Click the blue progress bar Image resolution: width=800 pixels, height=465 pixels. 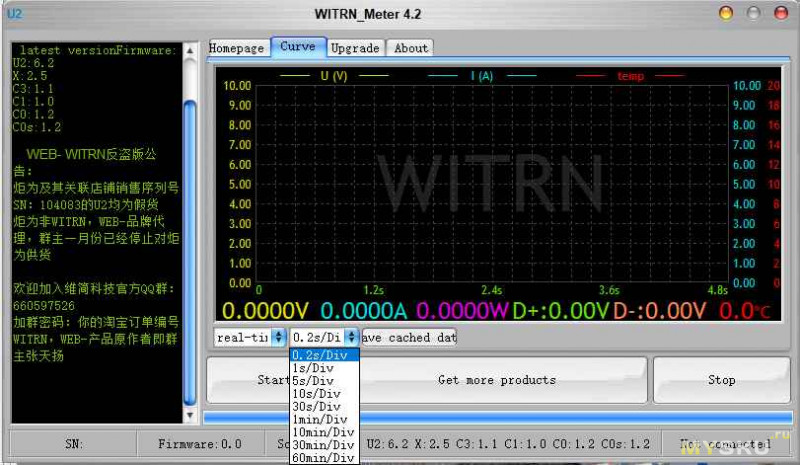coord(497,418)
